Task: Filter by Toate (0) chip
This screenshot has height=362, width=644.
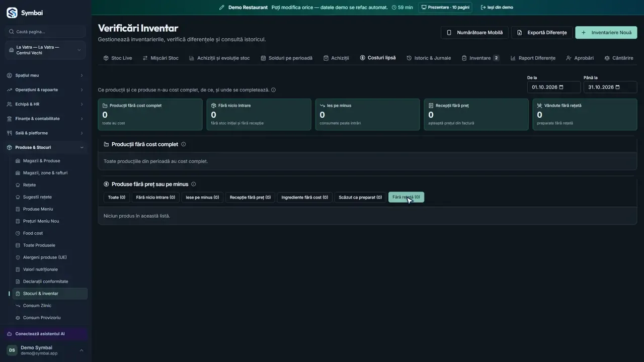Action: (117, 197)
